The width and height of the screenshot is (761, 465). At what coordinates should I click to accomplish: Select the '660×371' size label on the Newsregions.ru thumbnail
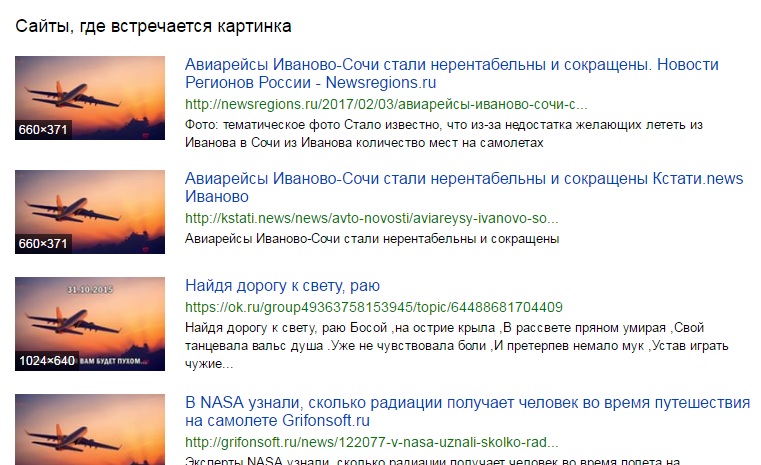pyautogui.click(x=43, y=130)
